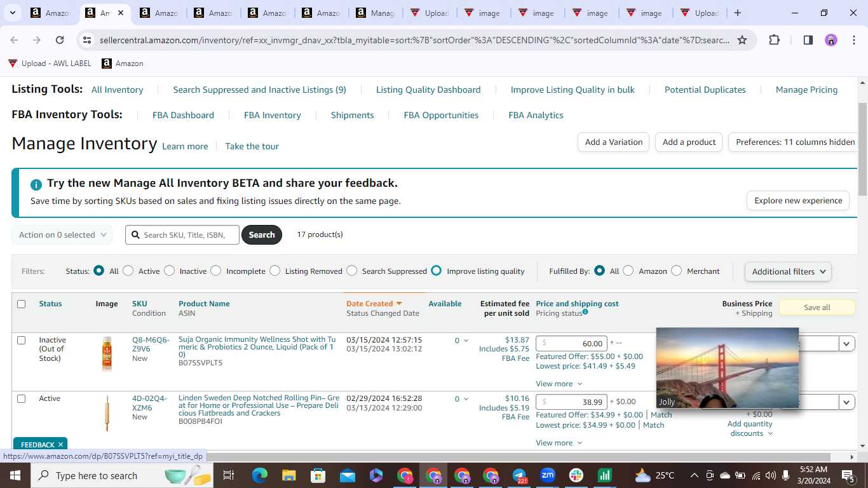Expand Additional filters
Viewport: 868px width, 488px height.
coord(788,271)
